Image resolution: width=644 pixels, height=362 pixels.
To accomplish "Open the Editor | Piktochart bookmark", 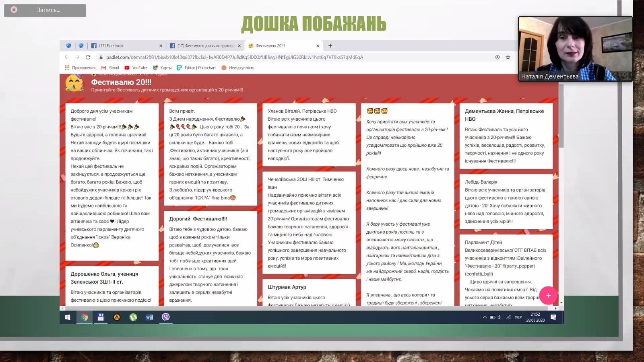I will [x=196, y=68].
